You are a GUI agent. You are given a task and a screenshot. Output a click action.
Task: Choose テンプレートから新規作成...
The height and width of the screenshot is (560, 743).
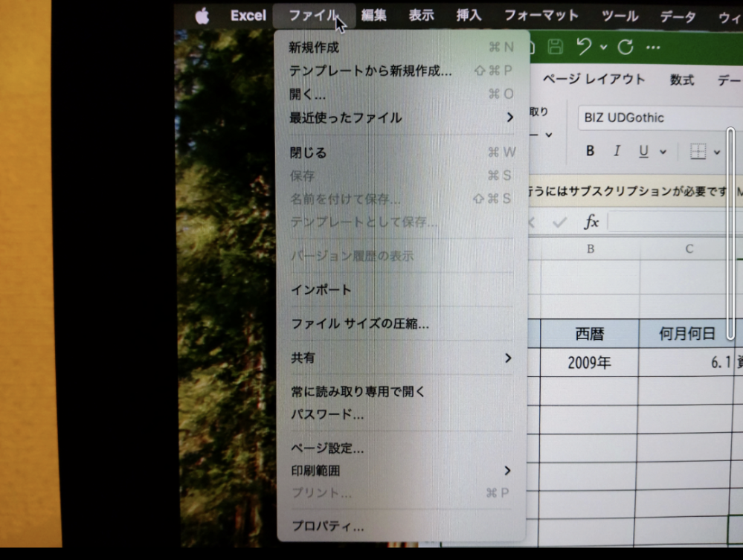(402, 71)
